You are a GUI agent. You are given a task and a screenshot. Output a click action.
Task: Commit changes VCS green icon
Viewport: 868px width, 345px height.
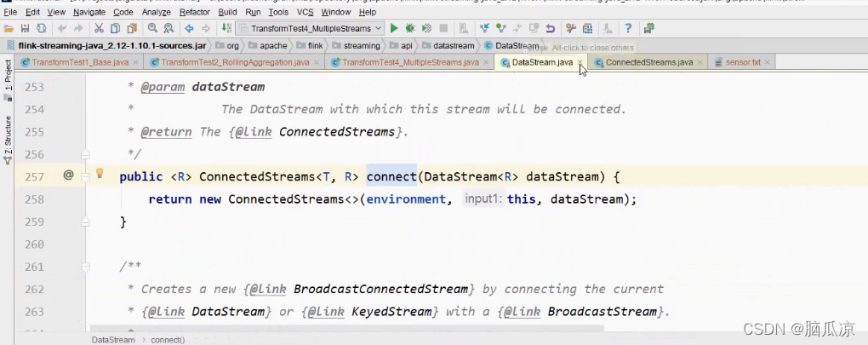click(501, 28)
